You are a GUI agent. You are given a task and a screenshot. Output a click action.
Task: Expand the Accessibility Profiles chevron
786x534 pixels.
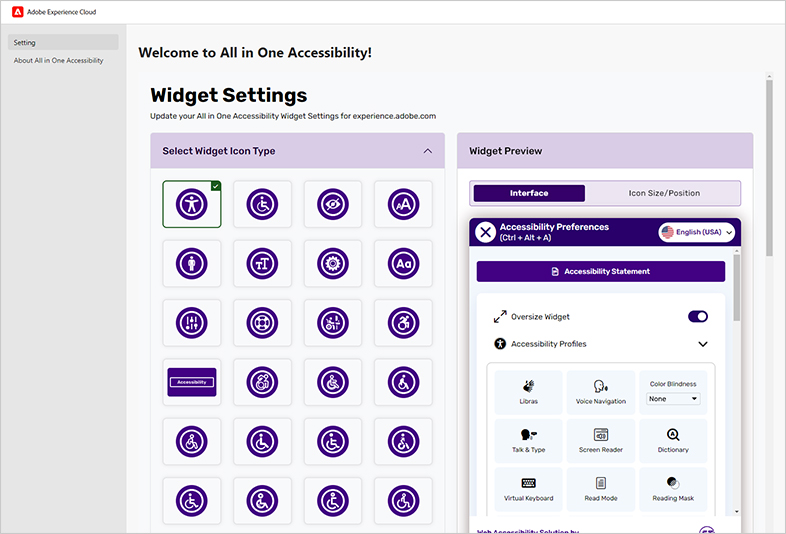(703, 344)
